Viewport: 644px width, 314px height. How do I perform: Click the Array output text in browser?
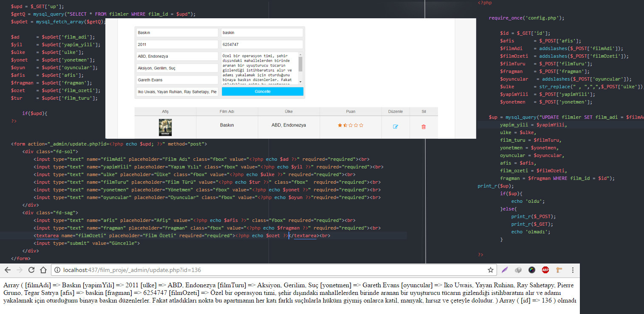pos(289,293)
